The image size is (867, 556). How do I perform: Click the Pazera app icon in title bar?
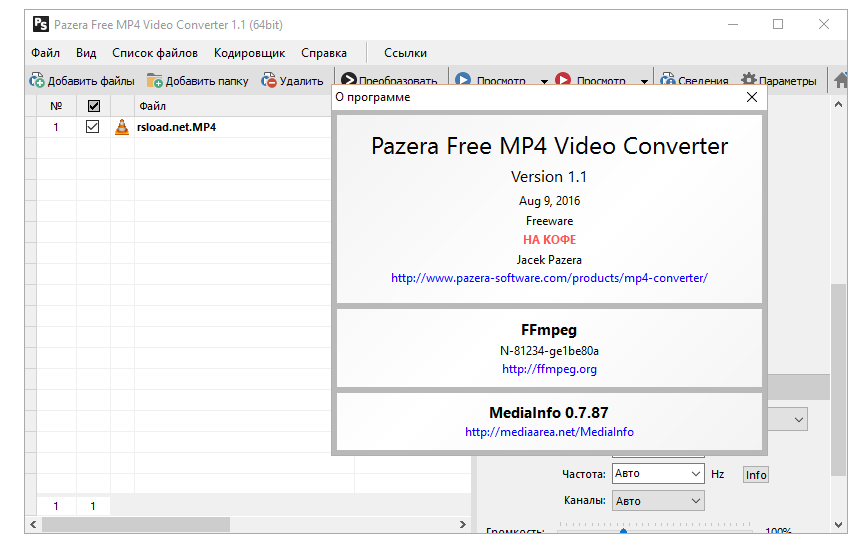40,24
